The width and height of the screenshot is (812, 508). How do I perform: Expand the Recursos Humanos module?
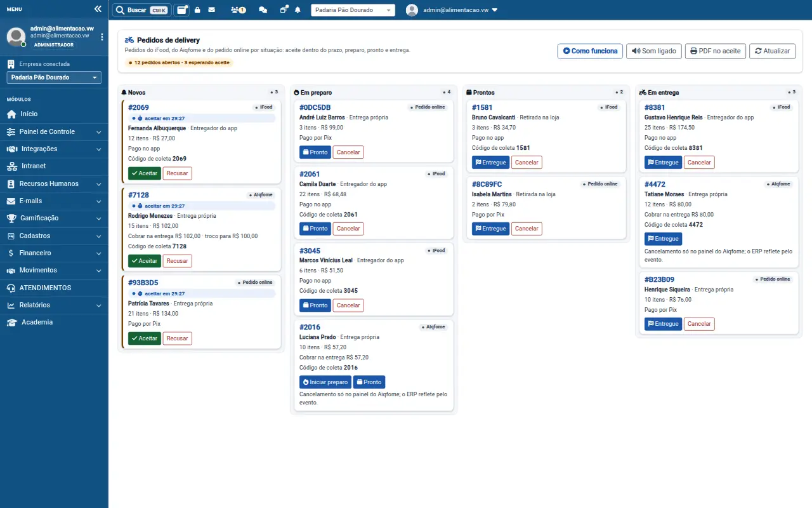coord(54,184)
